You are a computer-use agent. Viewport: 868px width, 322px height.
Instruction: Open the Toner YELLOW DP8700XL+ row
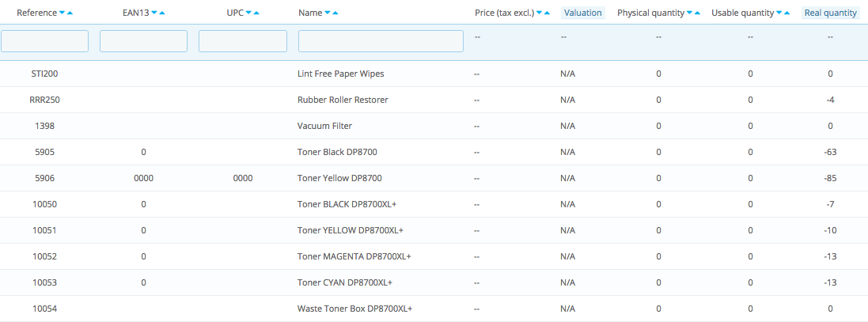click(x=434, y=230)
